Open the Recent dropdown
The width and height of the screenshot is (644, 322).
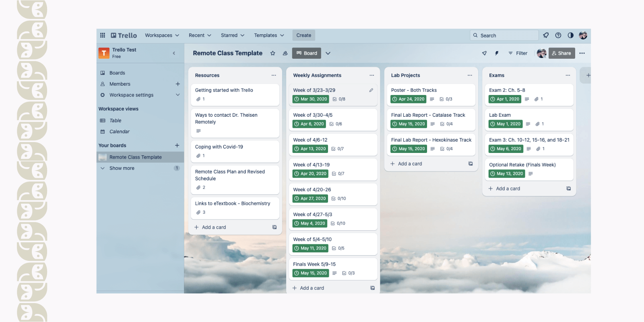tap(200, 35)
